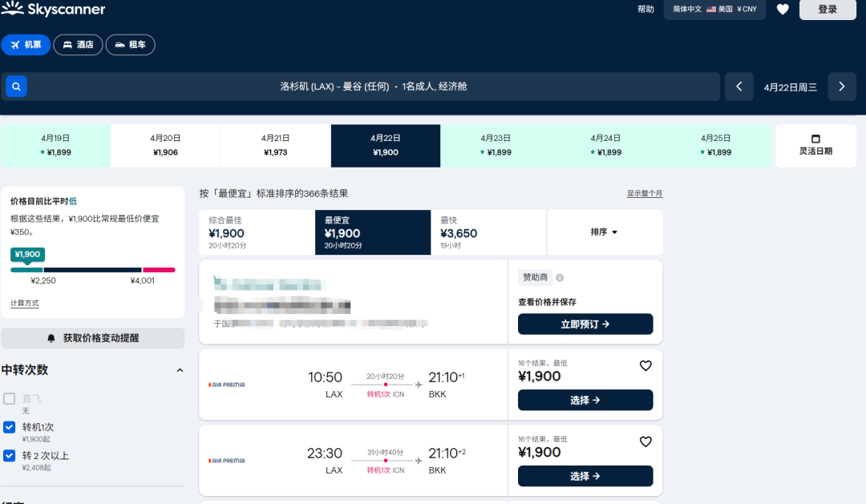Image resolution: width=866 pixels, height=504 pixels.
Task: Select the 4月23日 date price cell
Action: [496, 145]
